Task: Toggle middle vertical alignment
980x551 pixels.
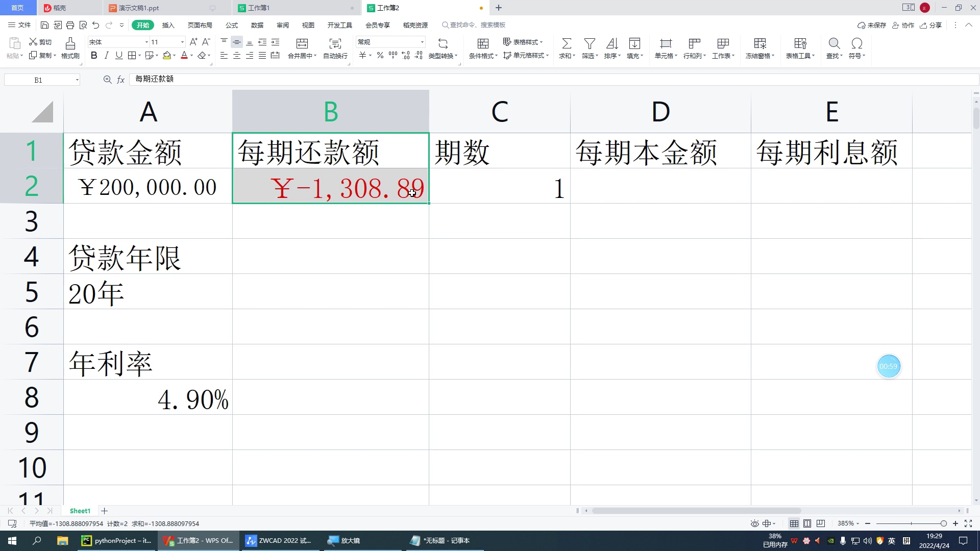Action: 237,42
